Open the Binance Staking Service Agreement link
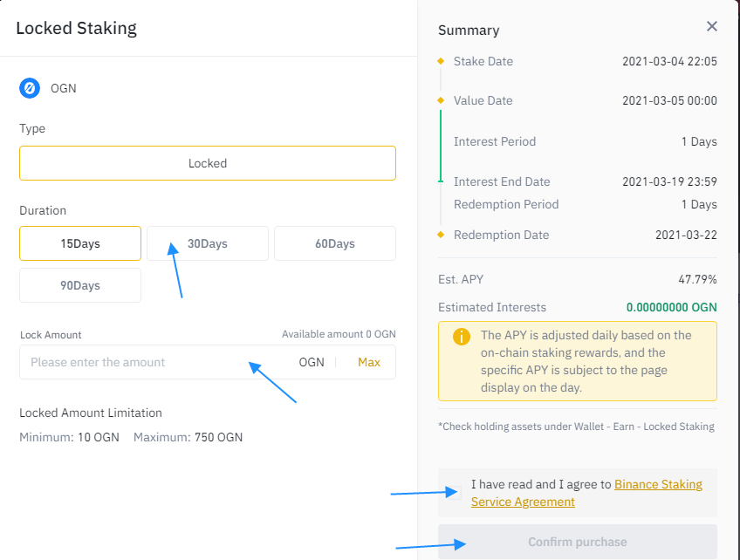 tap(658, 484)
